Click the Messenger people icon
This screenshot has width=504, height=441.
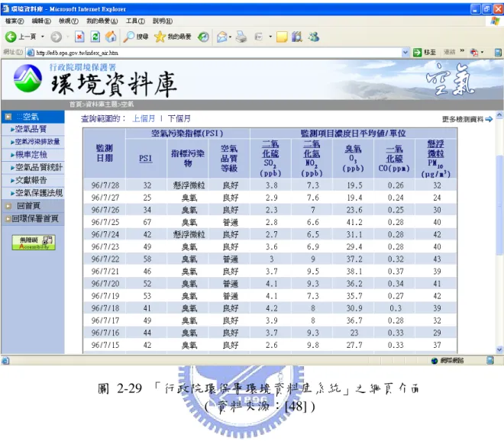313,37
